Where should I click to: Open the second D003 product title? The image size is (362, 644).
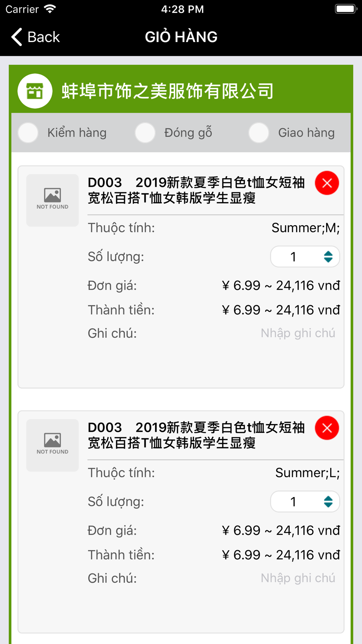196,435
